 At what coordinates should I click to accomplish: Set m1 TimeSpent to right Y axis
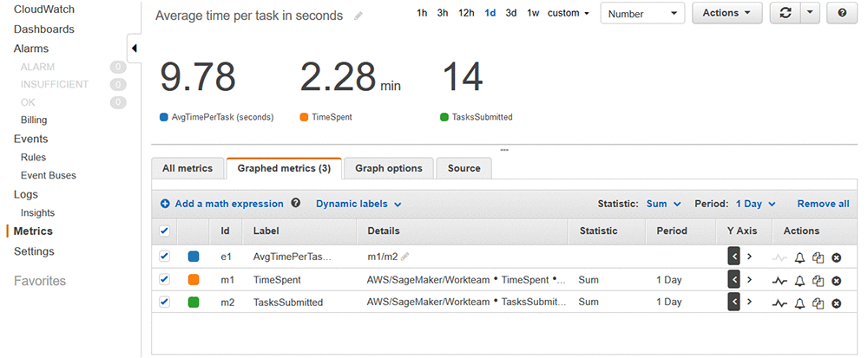750,279
